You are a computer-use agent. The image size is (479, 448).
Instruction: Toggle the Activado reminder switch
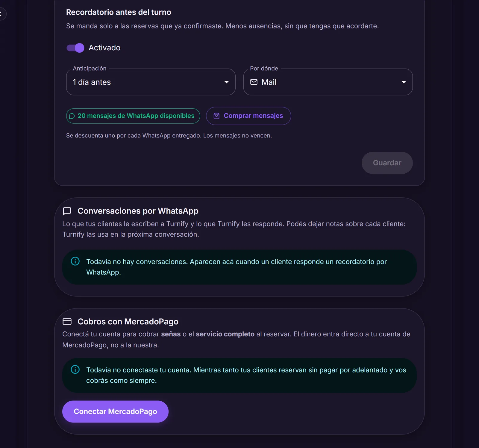coord(75,48)
